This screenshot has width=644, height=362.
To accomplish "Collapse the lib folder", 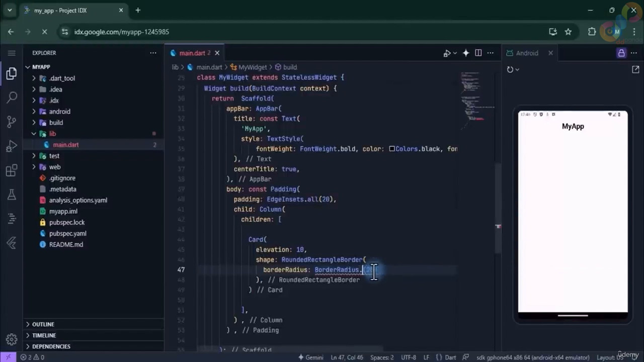I will [34, 134].
